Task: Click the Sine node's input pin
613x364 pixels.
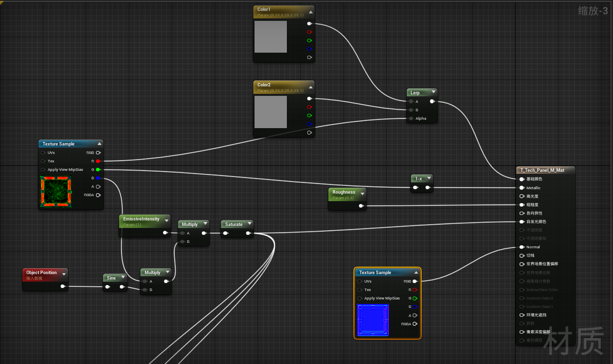Action: 107,287
